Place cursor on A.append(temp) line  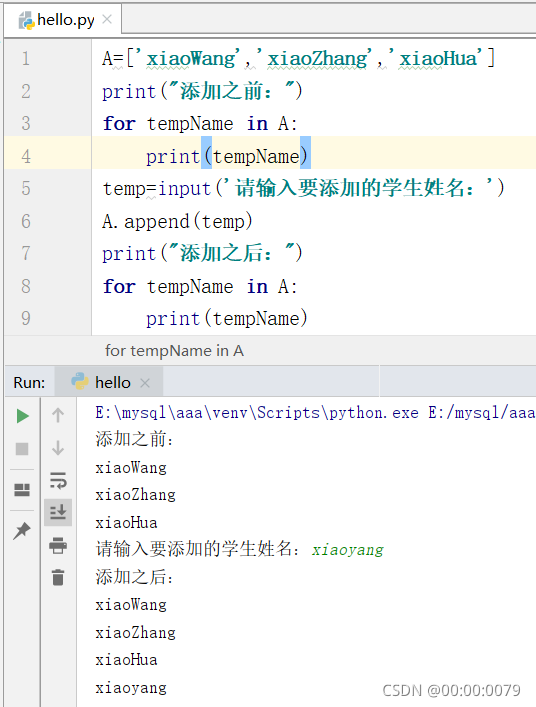(177, 221)
